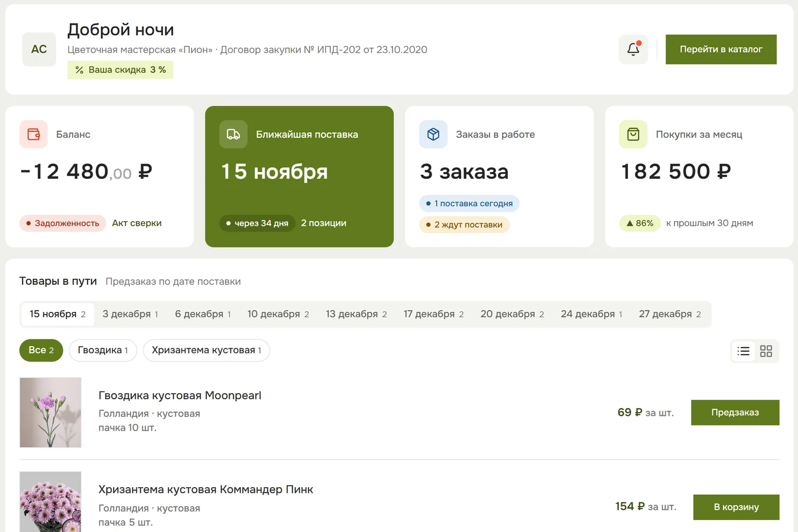
Task: Select the 17 декабря date tab
Action: click(434, 314)
